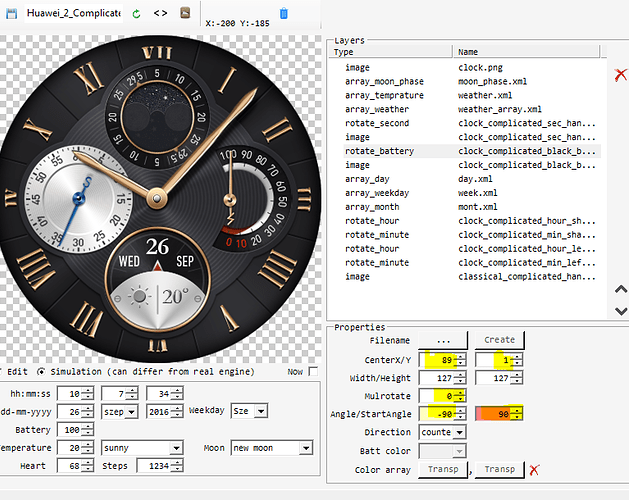Click the hours field showing 10
Screen dimensions: 629x500
(x=75, y=394)
